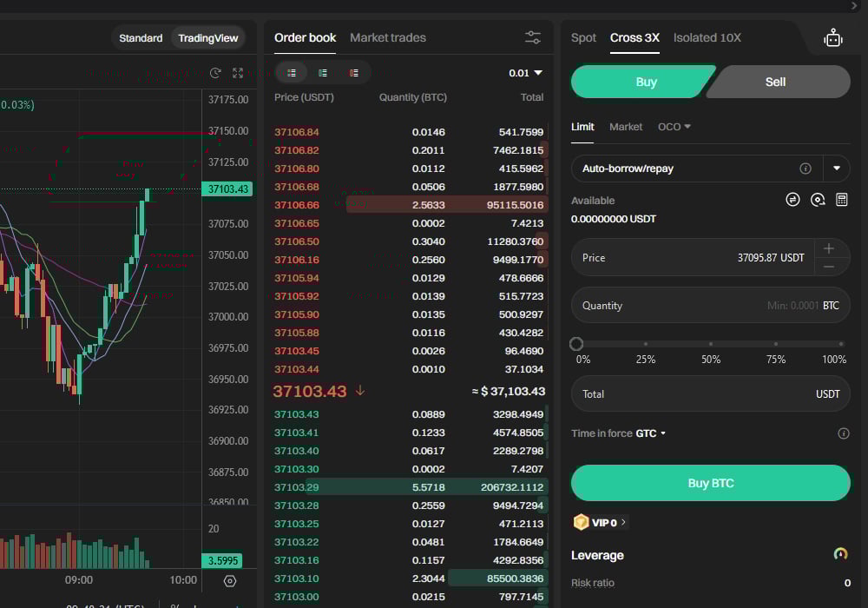
Task: Click the Auto-borrow/repay info icon
Action: click(806, 169)
